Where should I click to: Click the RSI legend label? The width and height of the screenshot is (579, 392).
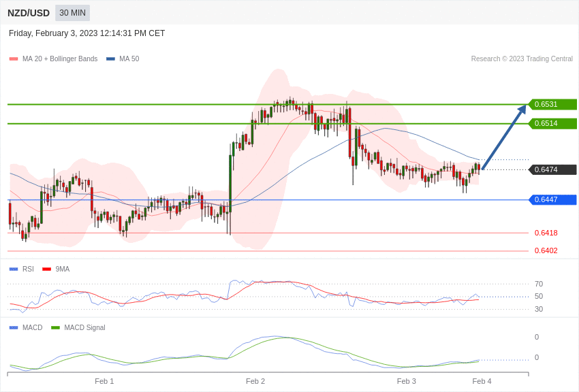(28, 269)
